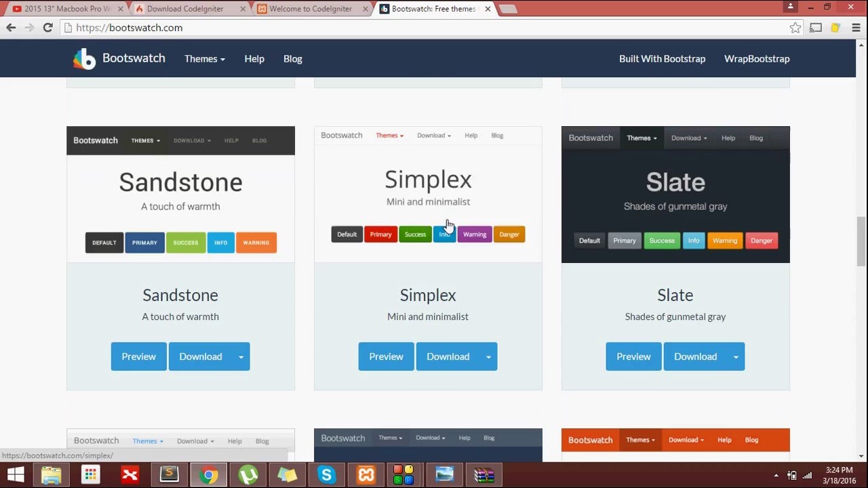
Task: Click the yellow note extension icon
Action: (836, 28)
